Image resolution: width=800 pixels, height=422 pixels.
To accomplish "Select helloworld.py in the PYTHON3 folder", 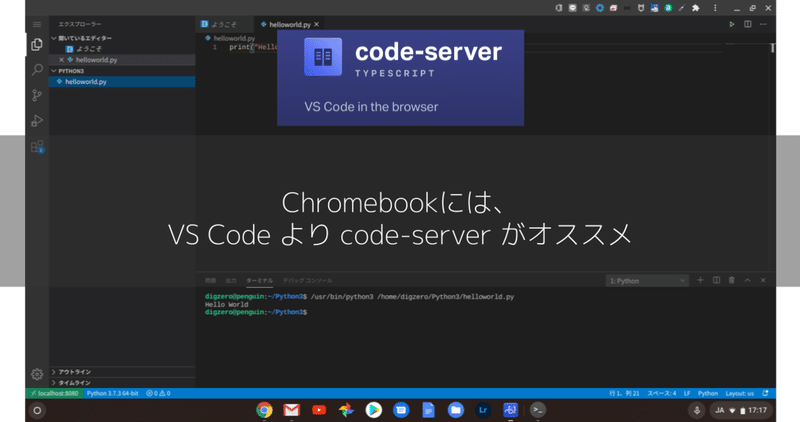I will tap(122, 82).
